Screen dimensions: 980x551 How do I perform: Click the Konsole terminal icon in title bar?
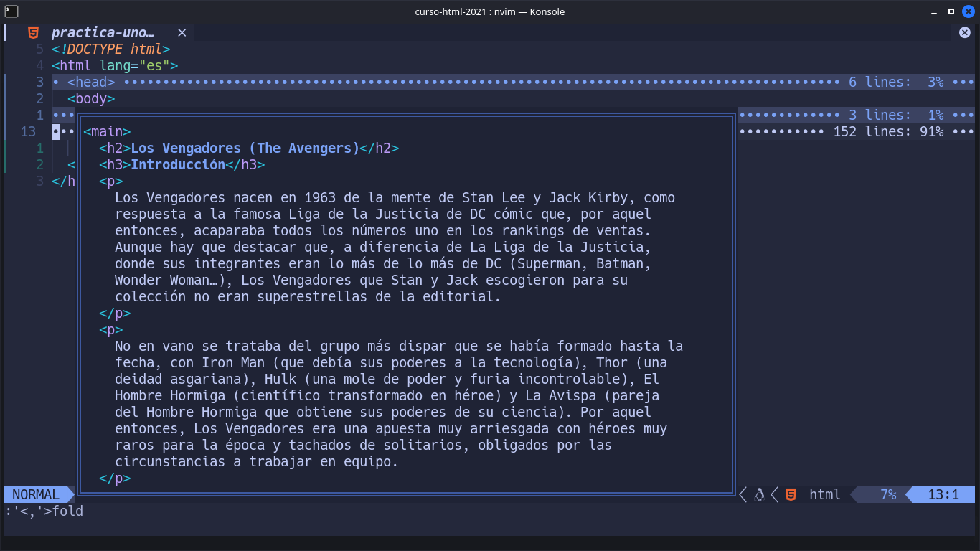click(x=11, y=11)
